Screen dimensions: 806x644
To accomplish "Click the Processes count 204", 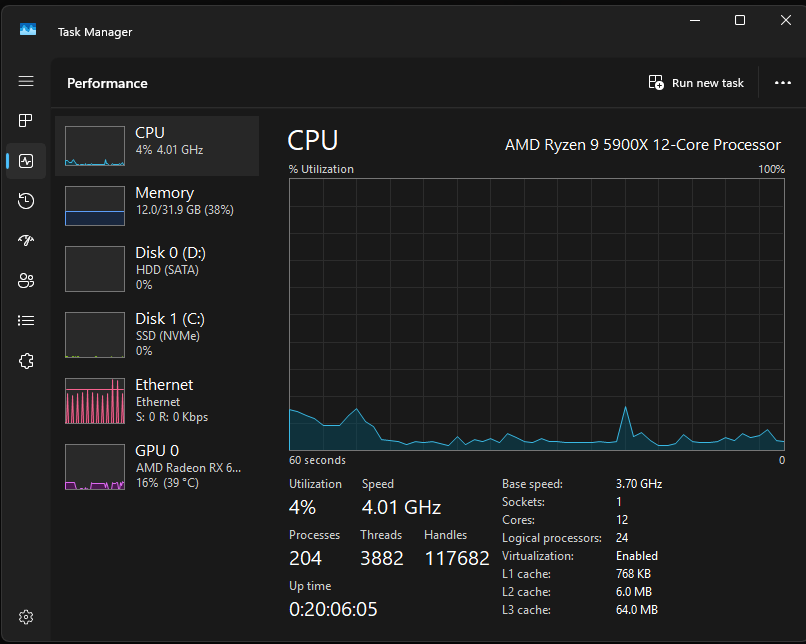I will [x=305, y=558].
